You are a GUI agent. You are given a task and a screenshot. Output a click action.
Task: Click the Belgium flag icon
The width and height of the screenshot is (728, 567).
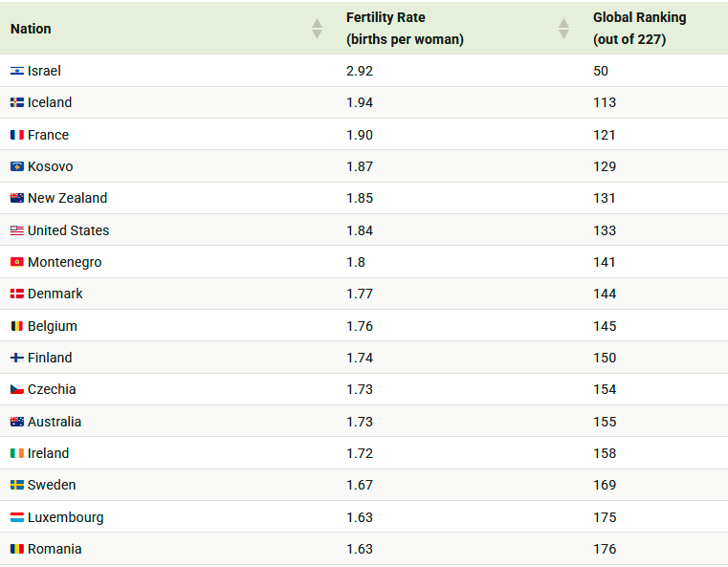click(17, 326)
